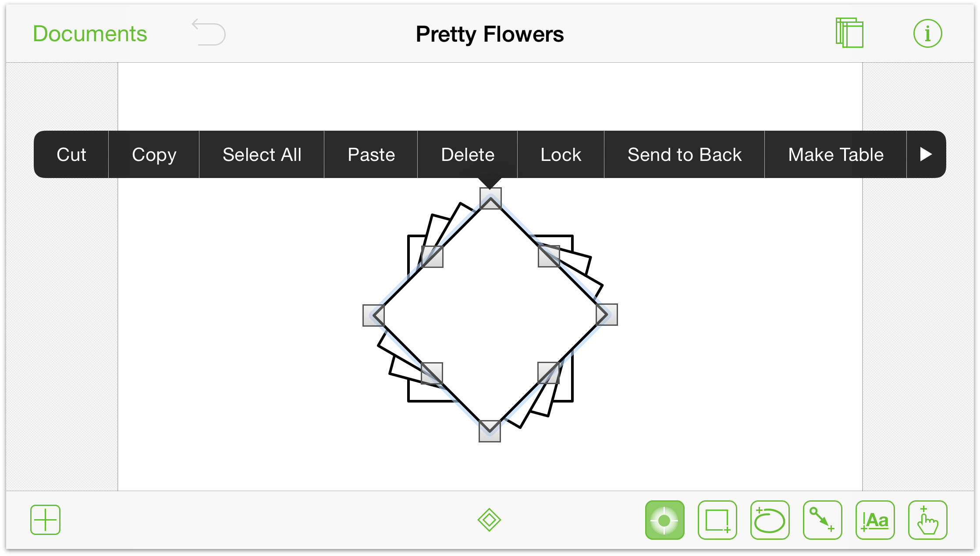Cut the selected shape element
The width and height of the screenshot is (980, 556).
click(x=71, y=155)
